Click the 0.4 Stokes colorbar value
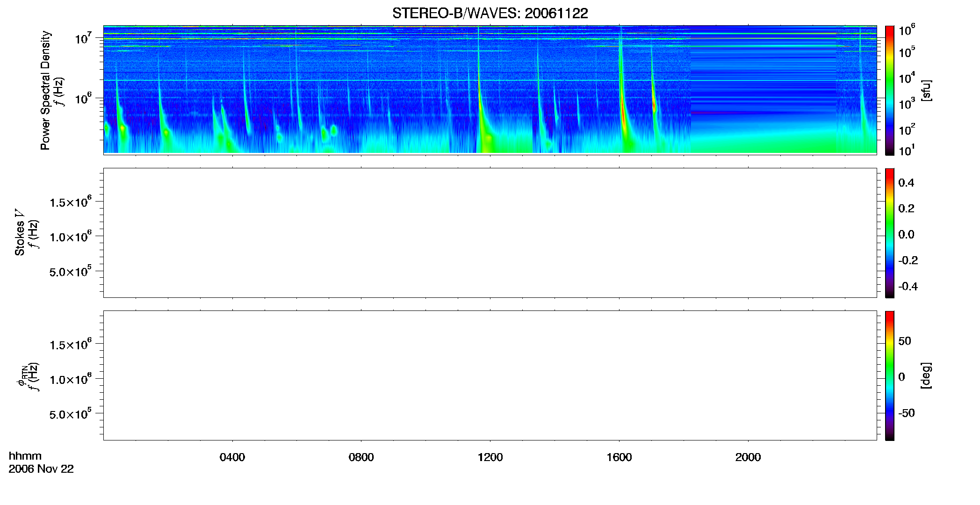 (906, 183)
